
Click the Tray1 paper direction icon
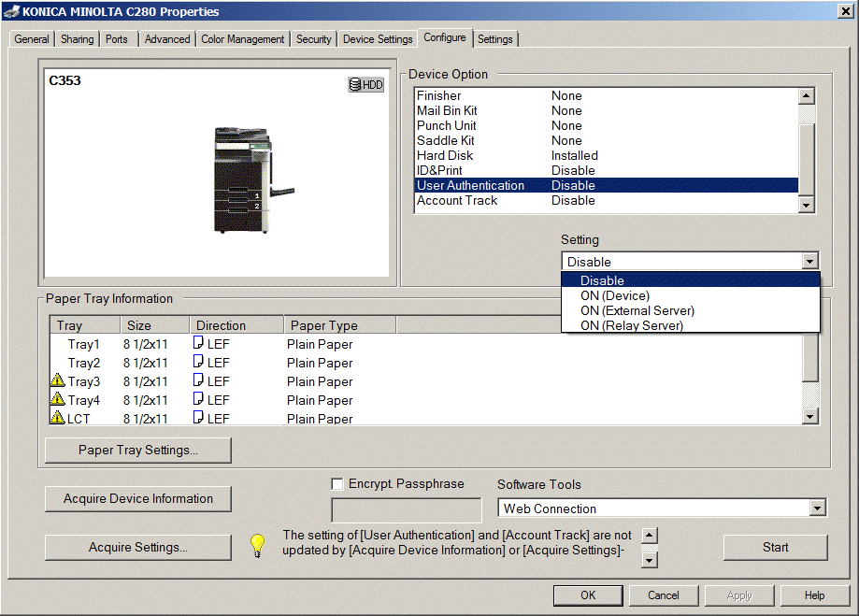(x=198, y=344)
